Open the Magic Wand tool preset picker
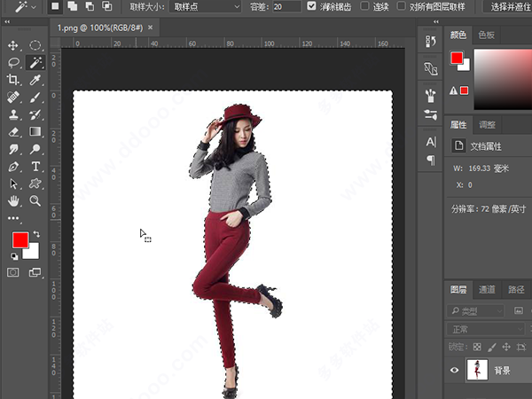The height and width of the screenshot is (399, 532). coord(25,6)
